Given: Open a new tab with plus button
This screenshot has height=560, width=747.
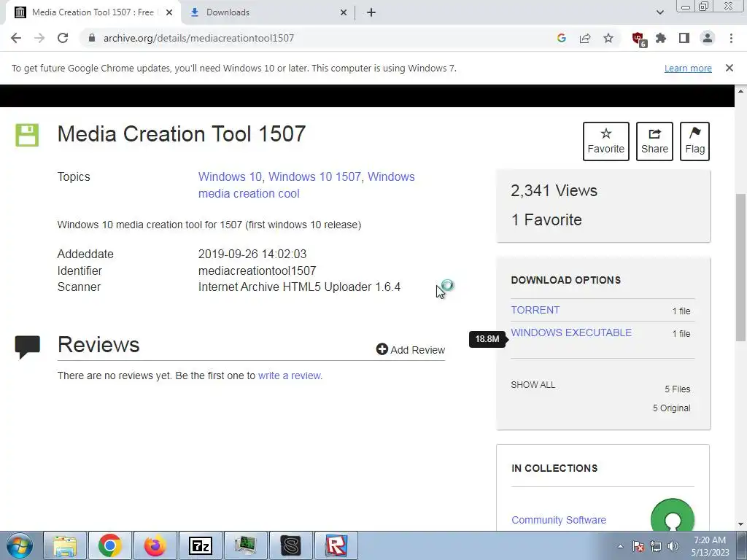Looking at the screenshot, I should coord(371,12).
